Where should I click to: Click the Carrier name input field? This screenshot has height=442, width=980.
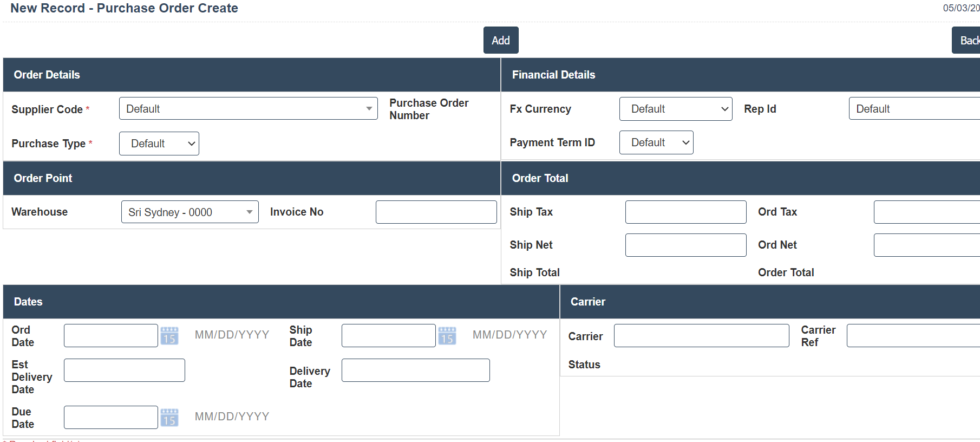[701, 336]
